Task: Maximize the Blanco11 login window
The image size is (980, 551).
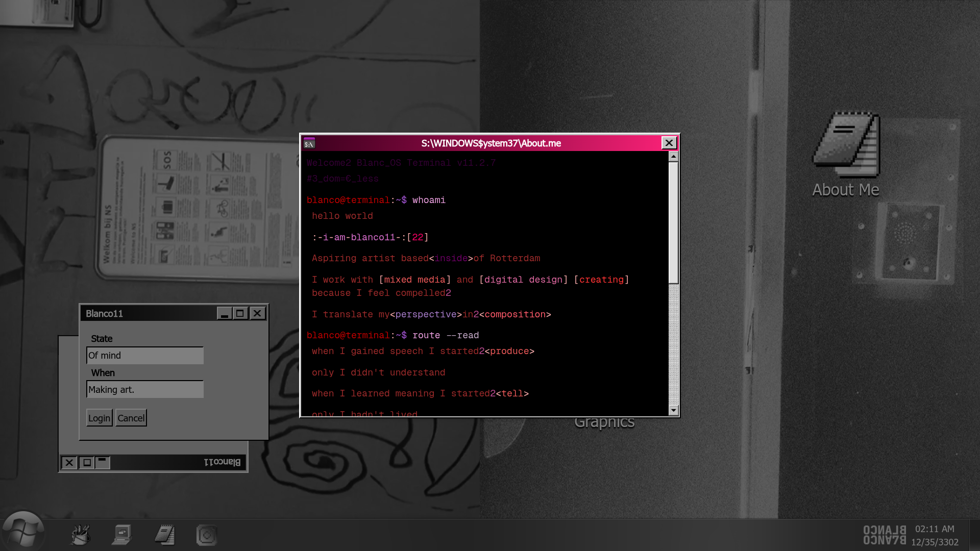Action: click(x=240, y=313)
